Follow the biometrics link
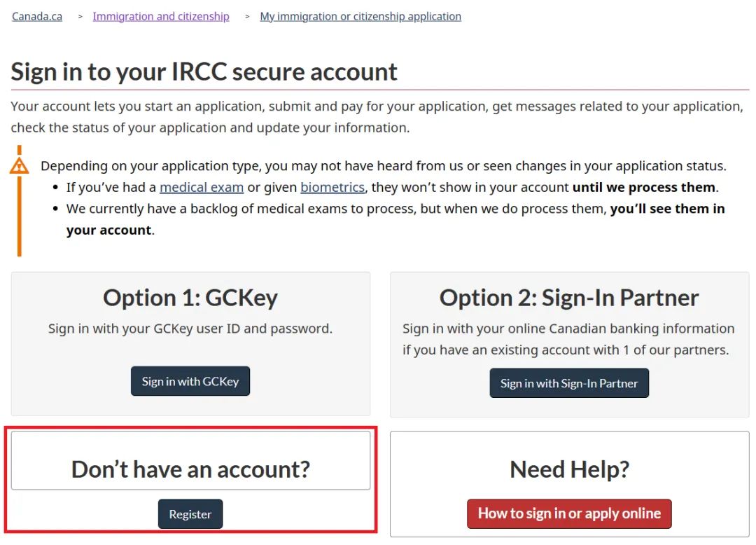 [x=332, y=187]
